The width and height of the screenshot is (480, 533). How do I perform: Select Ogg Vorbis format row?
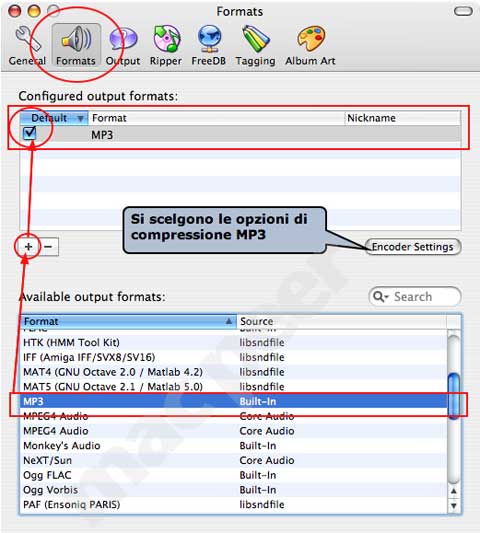point(233,490)
